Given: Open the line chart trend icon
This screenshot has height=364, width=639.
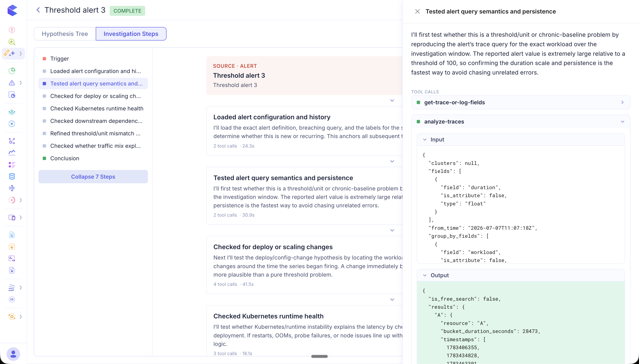Looking at the screenshot, I should click(12, 152).
